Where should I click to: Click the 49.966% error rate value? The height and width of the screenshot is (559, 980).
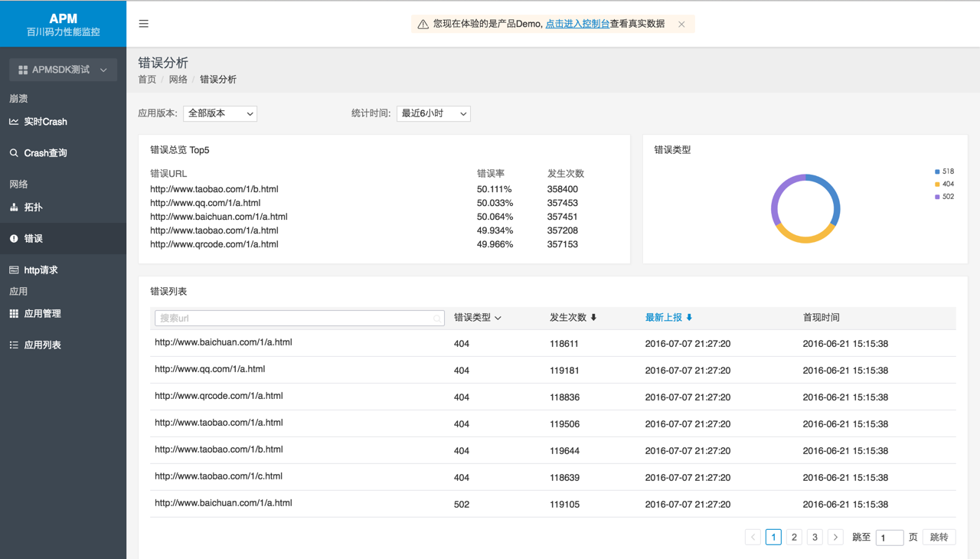[495, 244]
